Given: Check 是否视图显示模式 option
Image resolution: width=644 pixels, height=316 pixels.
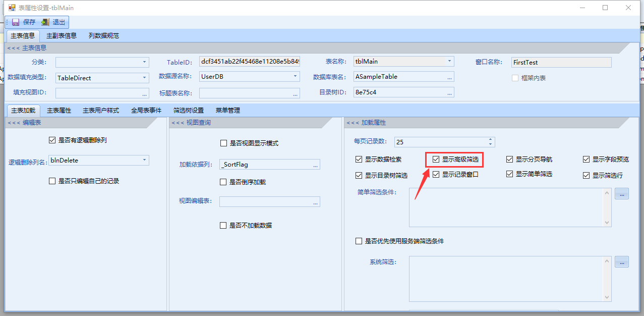Looking at the screenshot, I should (223, 143).
